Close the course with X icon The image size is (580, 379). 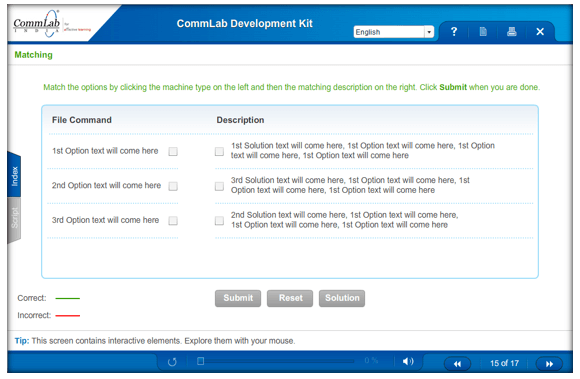coord(540,32)
